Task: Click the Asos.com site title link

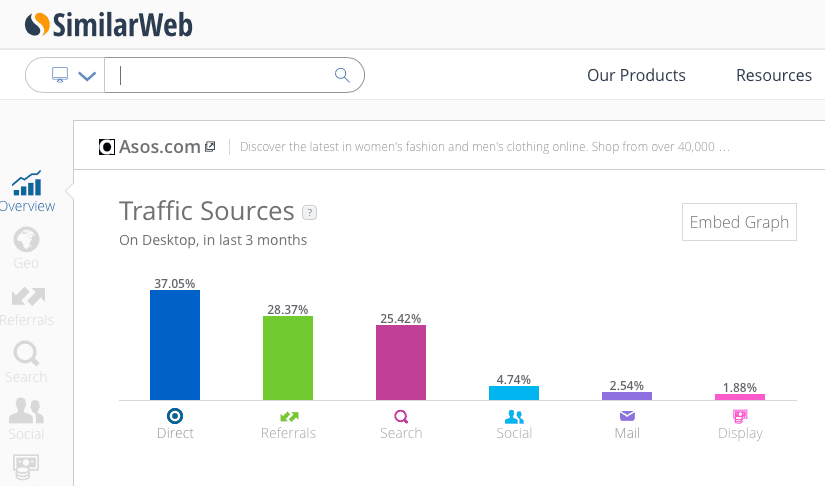Action: (159, 147)
